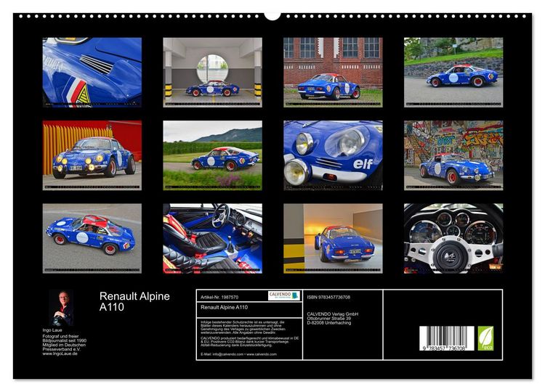Open the car interior seats thumbnail
545x392 pixels.
pyautogui.click(x=212, y=238)
